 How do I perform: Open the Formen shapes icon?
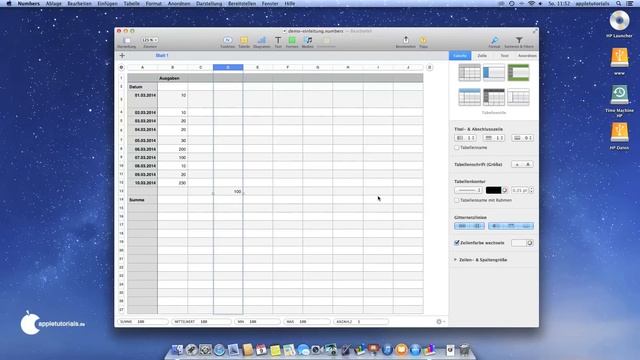(292, 40)
